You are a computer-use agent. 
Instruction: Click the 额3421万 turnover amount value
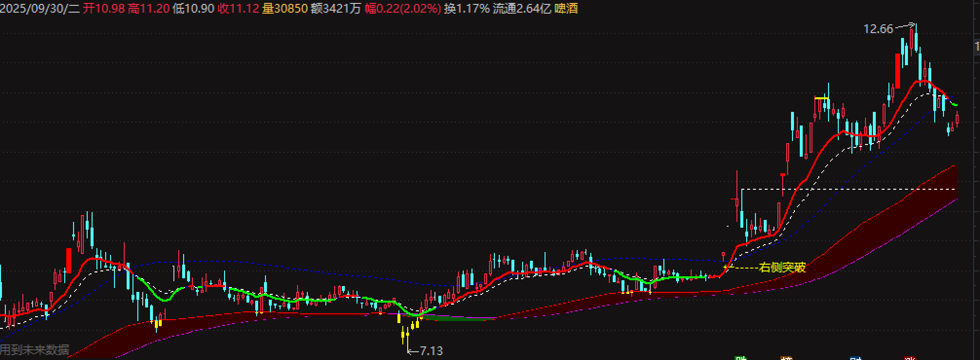pos(336,8)
